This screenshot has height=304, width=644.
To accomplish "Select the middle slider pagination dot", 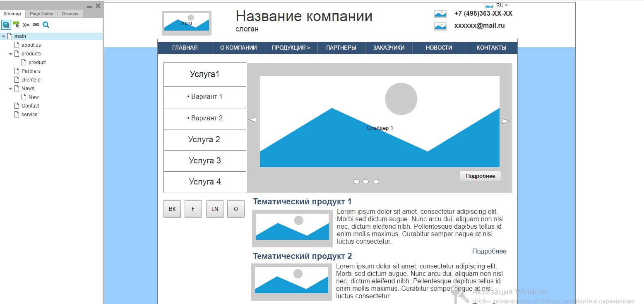I will (366, 182).
